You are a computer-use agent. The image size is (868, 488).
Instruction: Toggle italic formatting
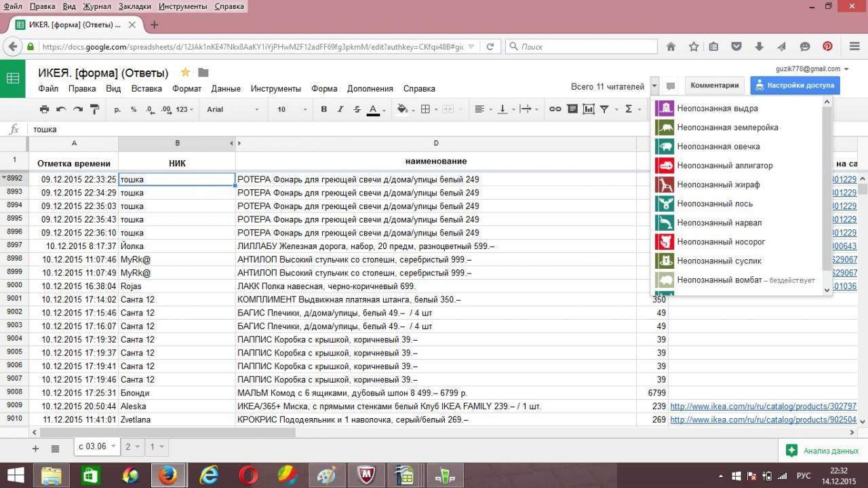point(340,109)
